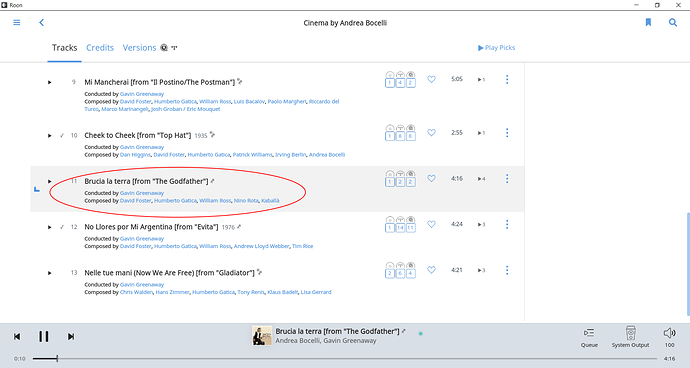Seek in the playback progress bar
This screenshot has width=690, height=368.
(345, 358)
